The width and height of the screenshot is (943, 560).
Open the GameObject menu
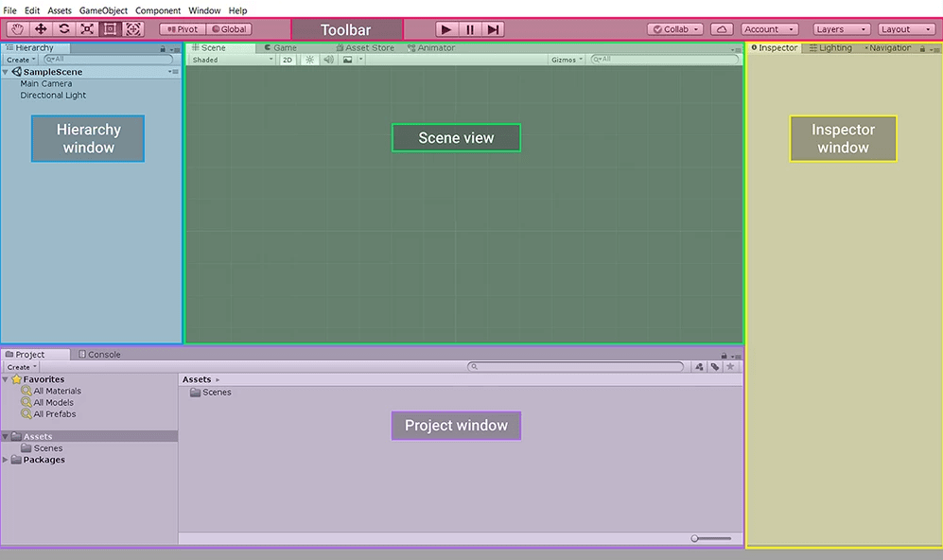click(x=102, y=10)
